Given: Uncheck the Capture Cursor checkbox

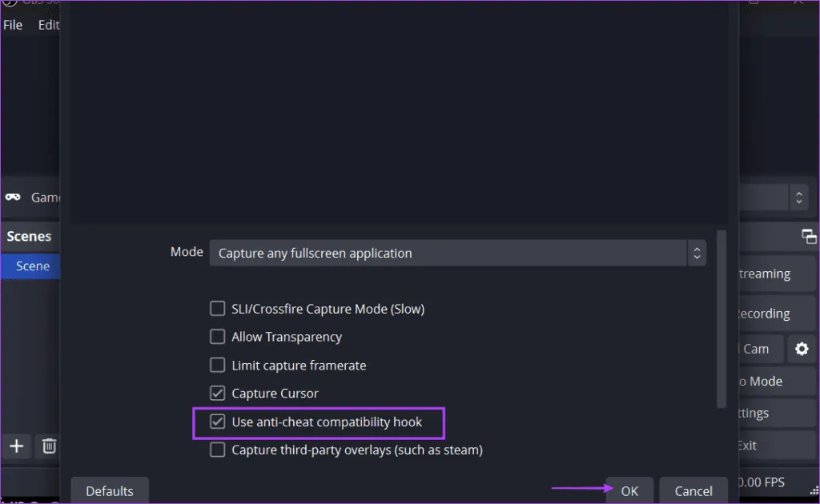Looking at the screenshot, I should point(217,394).
